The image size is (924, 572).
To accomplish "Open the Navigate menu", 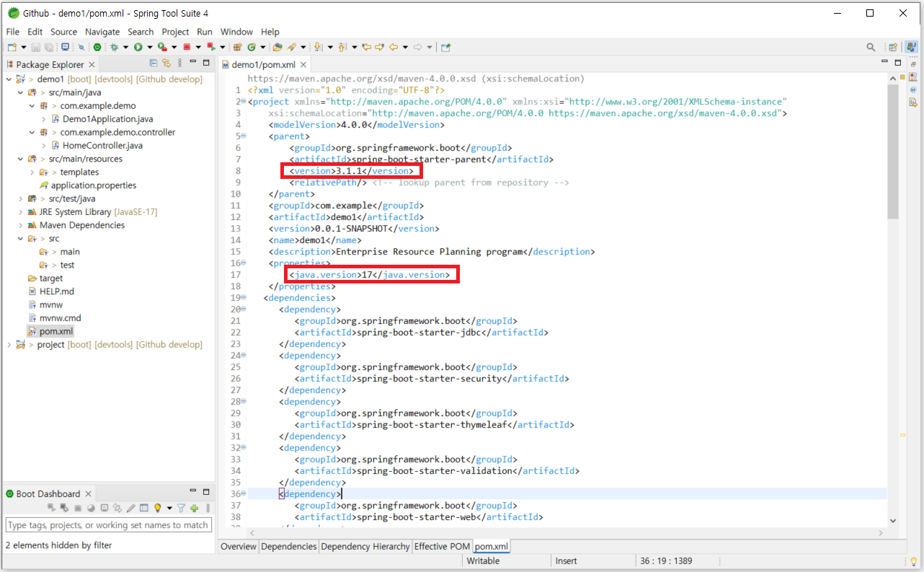I will (x=102, y=32).
